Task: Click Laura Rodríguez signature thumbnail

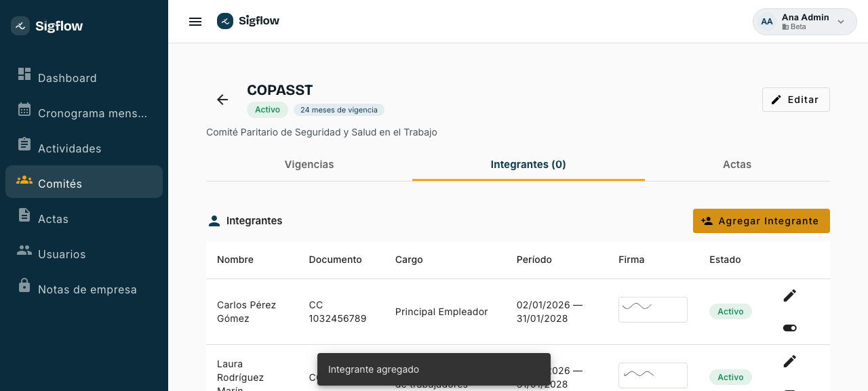Action: pos(653,375)
